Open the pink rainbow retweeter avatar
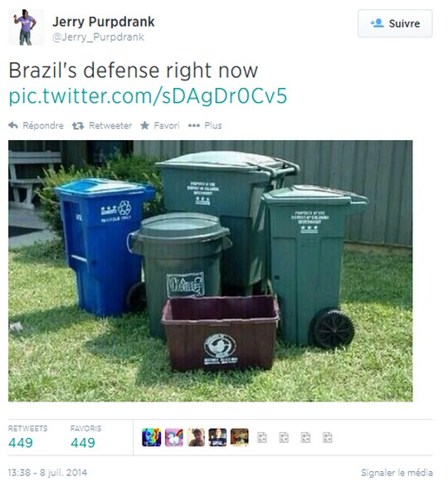This screenshot has width=448, height=496. [173, 437]
